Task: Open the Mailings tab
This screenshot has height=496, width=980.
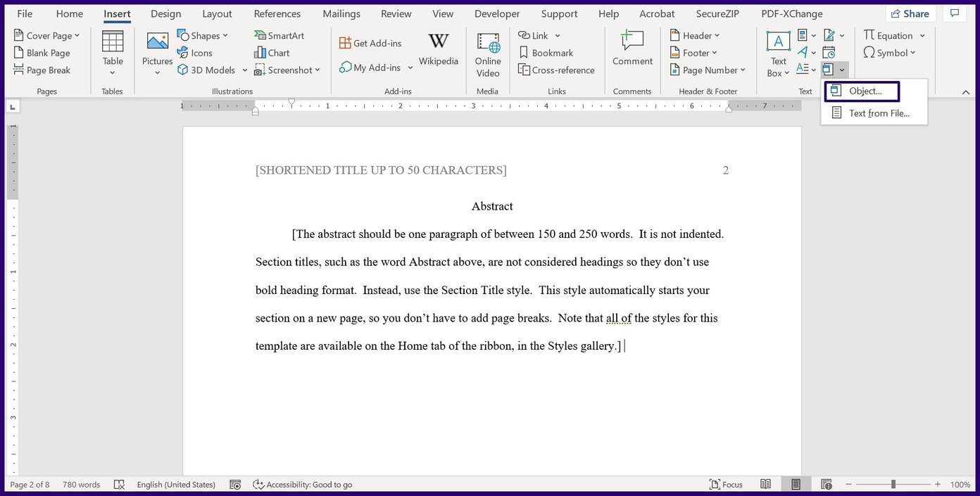Action: click(341, 13)
